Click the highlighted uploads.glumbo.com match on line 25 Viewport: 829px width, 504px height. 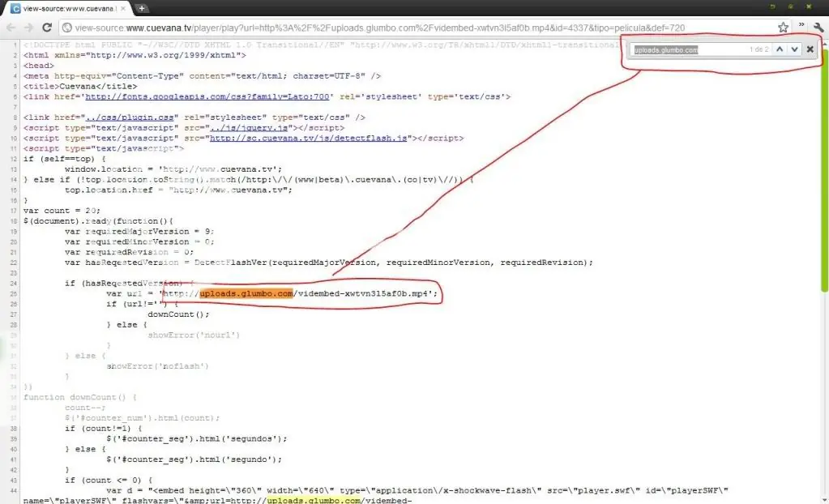pyautogui.click(x=246, y=293)
